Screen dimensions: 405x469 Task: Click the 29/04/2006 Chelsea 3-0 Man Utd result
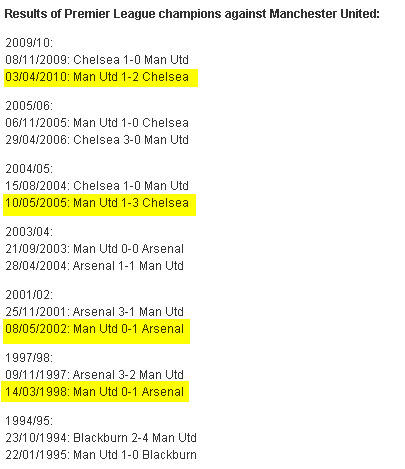coord(97,140)
